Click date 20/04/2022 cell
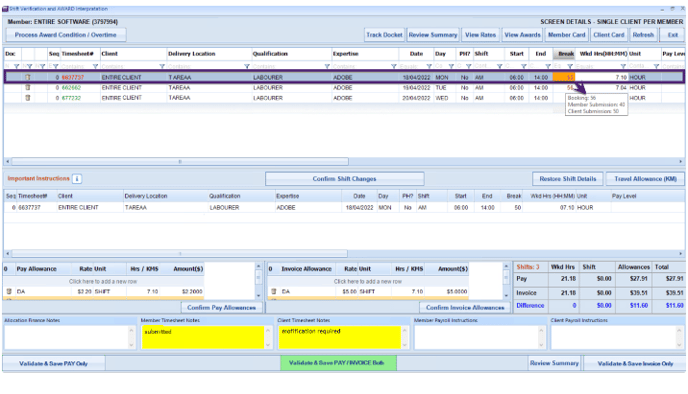The width and height of the screenshot is (688, 394). [416, 98]
